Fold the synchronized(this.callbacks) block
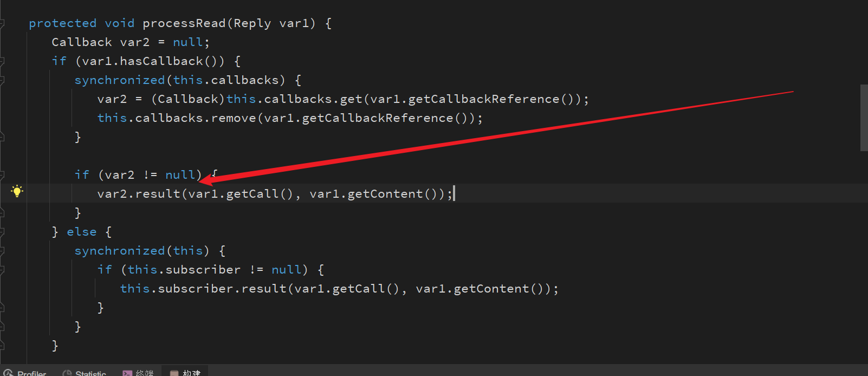The image size is (868, 376). (x=2, y=80)
